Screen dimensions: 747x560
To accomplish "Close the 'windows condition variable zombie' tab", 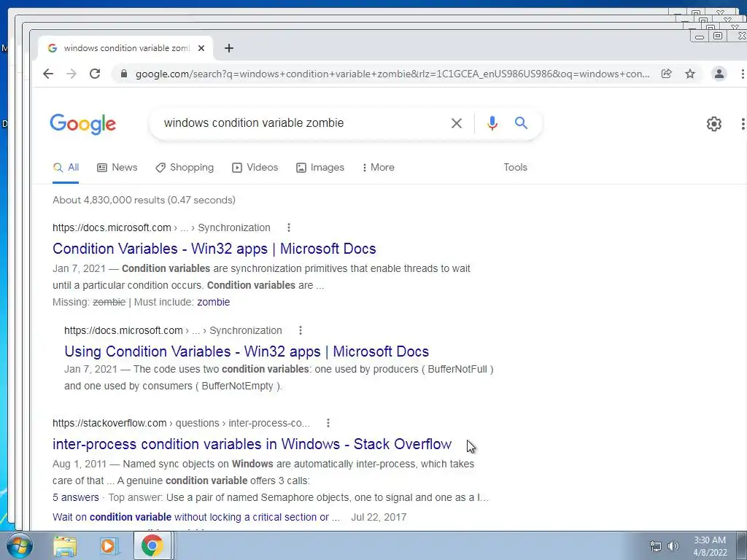I will 201,48.
